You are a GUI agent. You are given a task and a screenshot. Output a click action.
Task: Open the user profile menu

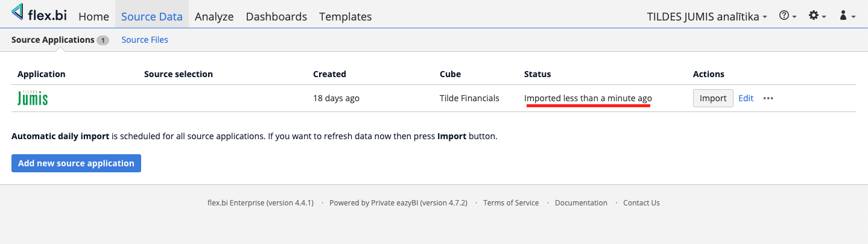[847, 16]
